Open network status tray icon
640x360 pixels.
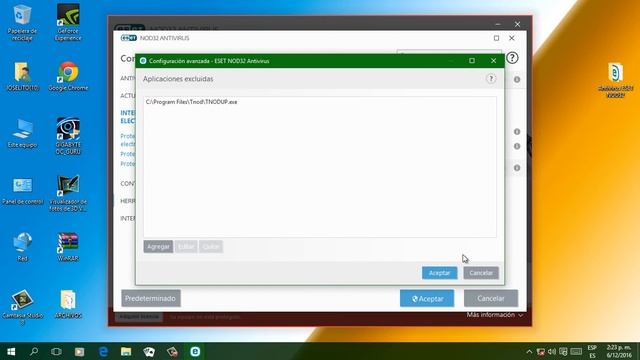pyautogui.click(x=541, y=351)
